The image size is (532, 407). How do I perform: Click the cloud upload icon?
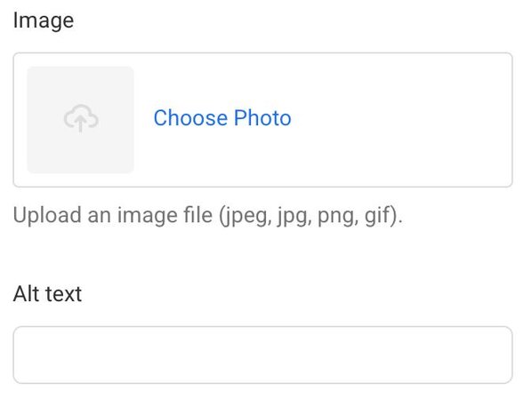(81, 118)
